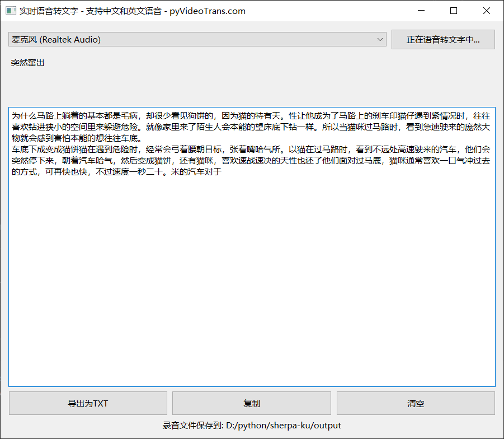Click the close icon in the title bar

tap(486, 11)
